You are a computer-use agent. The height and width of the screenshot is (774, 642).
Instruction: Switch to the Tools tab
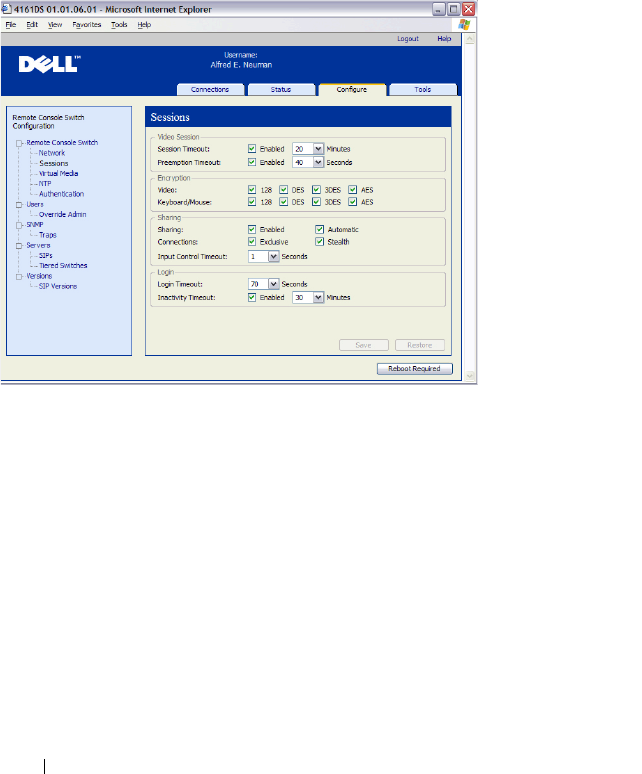(x=423, y=89)
